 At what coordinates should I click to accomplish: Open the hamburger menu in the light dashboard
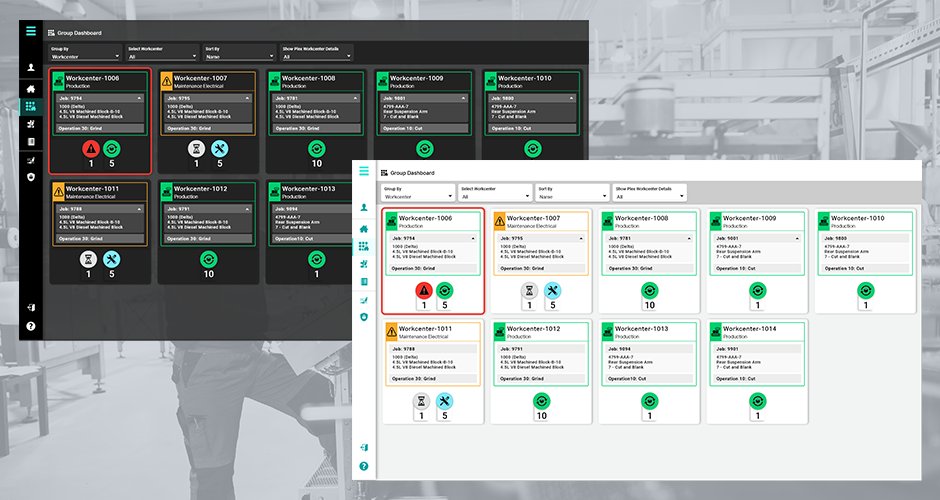[x=364, y=172]
